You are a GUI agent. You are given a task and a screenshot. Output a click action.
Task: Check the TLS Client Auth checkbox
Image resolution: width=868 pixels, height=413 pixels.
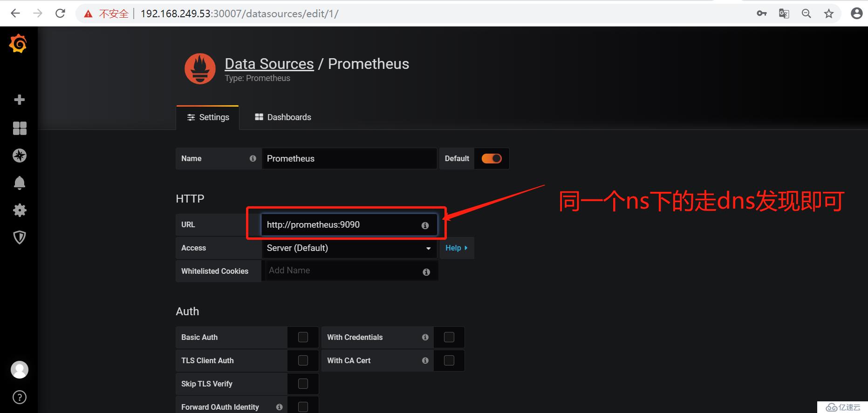[x=303, y=360]
